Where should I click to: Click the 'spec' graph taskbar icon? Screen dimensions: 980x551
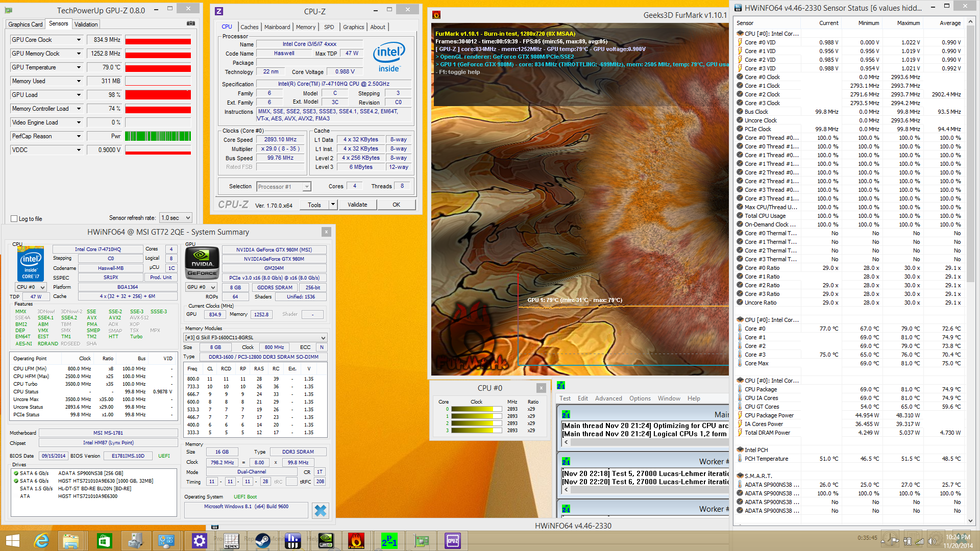[231, 541]
